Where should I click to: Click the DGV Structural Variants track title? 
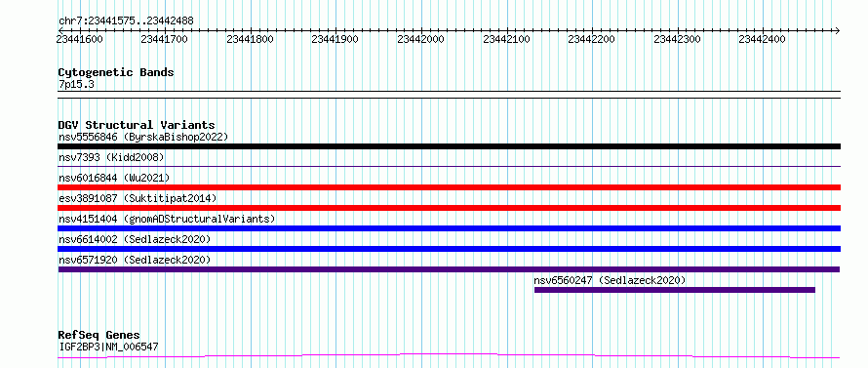(137, 125)
